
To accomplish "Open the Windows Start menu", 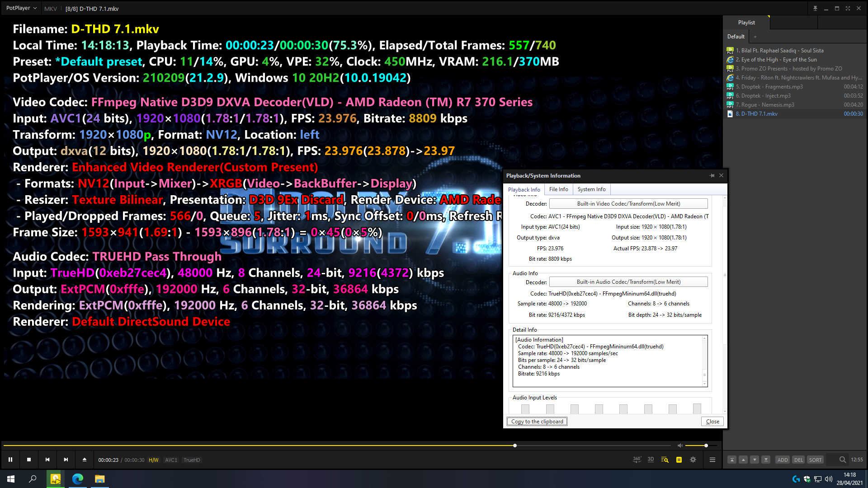I will point(11,479).
